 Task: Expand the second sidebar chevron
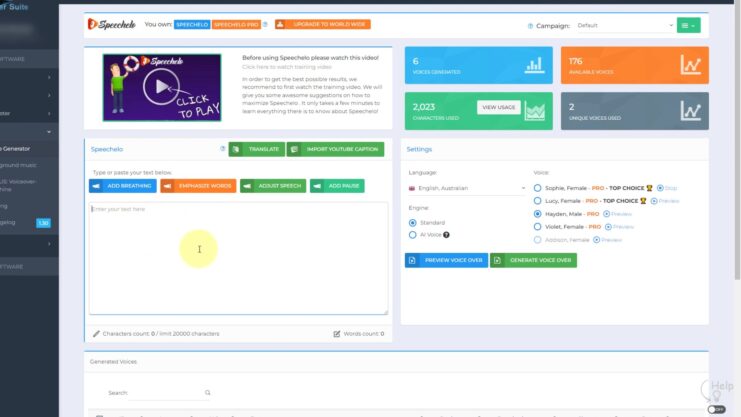49,96
